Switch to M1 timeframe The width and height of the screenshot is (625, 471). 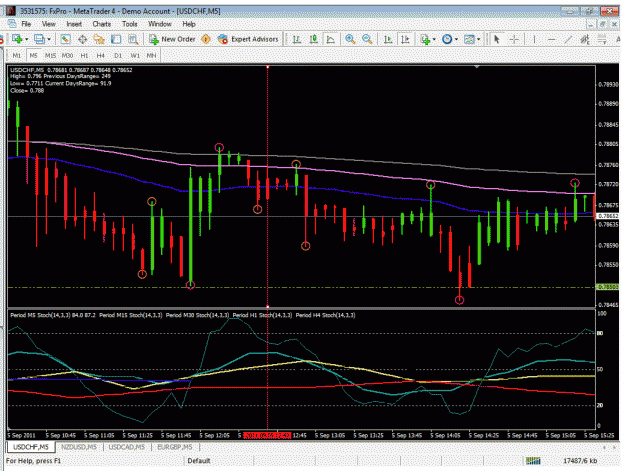coord(17,55)
